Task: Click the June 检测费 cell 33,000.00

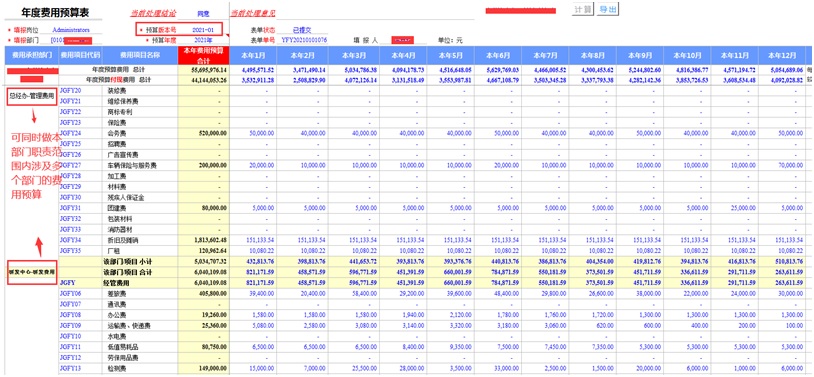Action: point(506,368)
